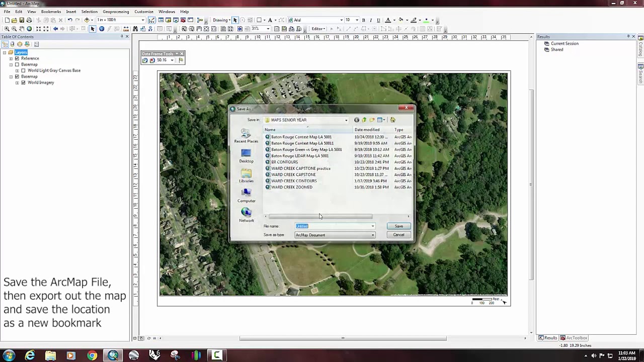Open the Bookmarks menu
This screenshot has width=644, height=362.
coord(51,12)
